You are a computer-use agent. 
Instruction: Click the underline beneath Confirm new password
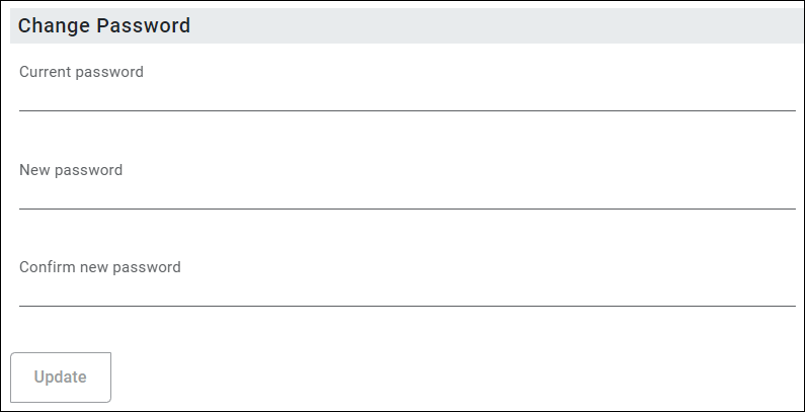coord(407,306)
